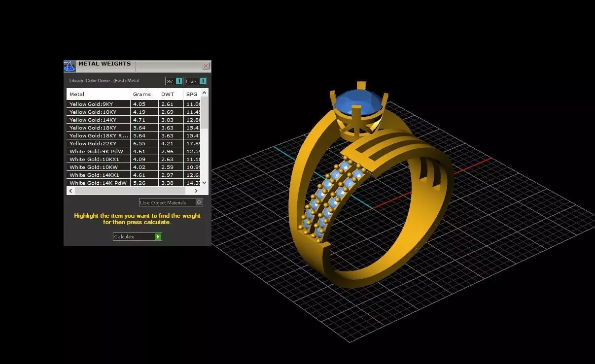Click the table scroll-down arrow
This screenshot has height=364, width=595.
click(x=205, y=183)
